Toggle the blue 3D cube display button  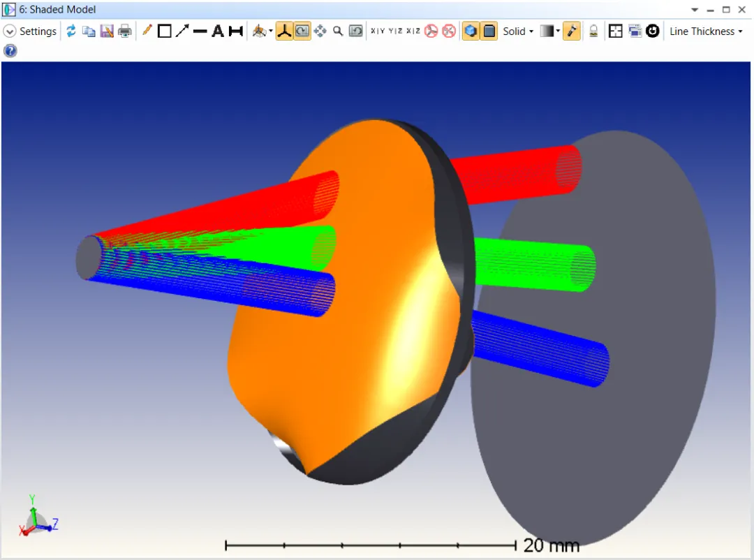tap(471, 31)
